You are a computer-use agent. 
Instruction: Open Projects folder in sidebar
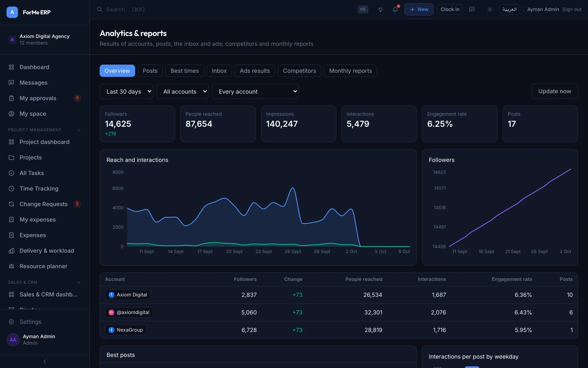(45, 157)
